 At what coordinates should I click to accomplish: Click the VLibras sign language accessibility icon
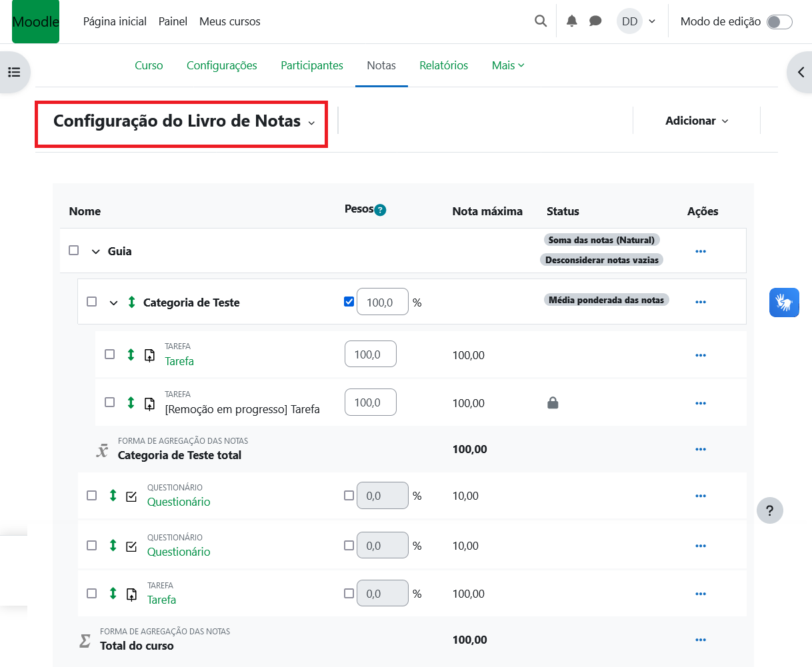tap(783, 303)
